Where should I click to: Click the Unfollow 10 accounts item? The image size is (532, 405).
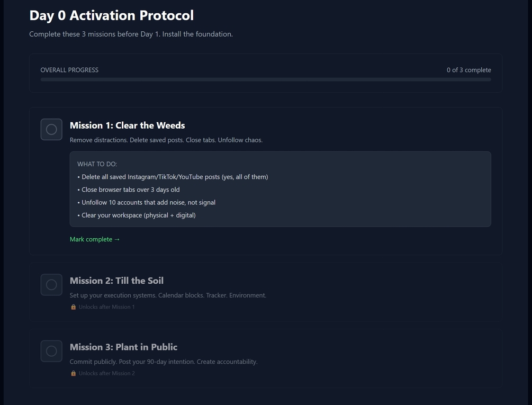(148, 202)
